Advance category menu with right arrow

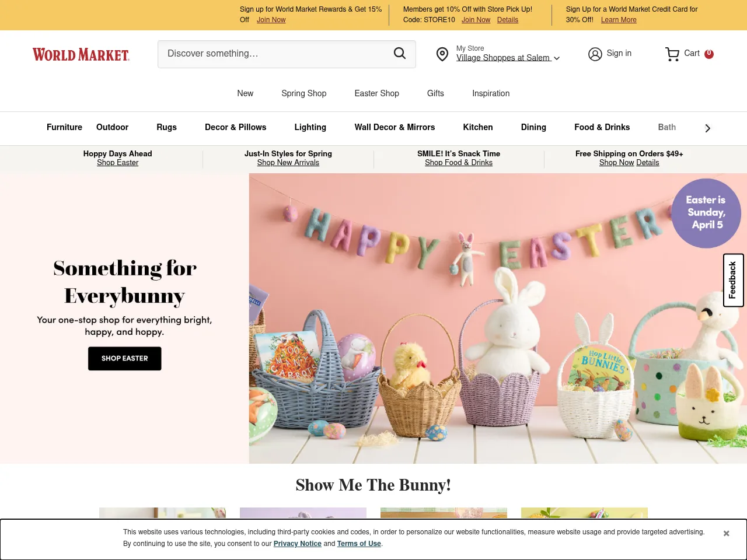pos(707,128)
